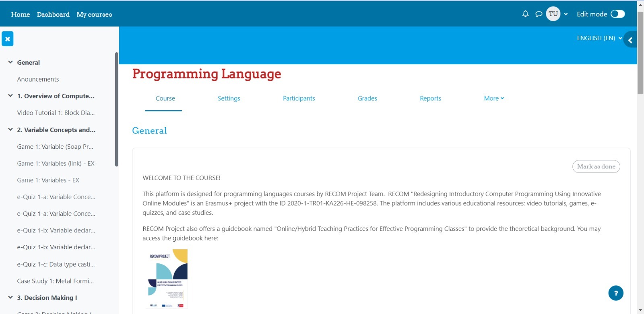Open the user menu dropdown arrow
Screen dimensions: 644x314
click(566, 14)
